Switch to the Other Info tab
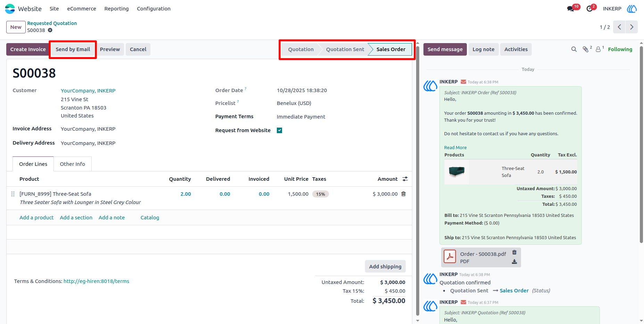Screen dimensions: 644x324 72,164
